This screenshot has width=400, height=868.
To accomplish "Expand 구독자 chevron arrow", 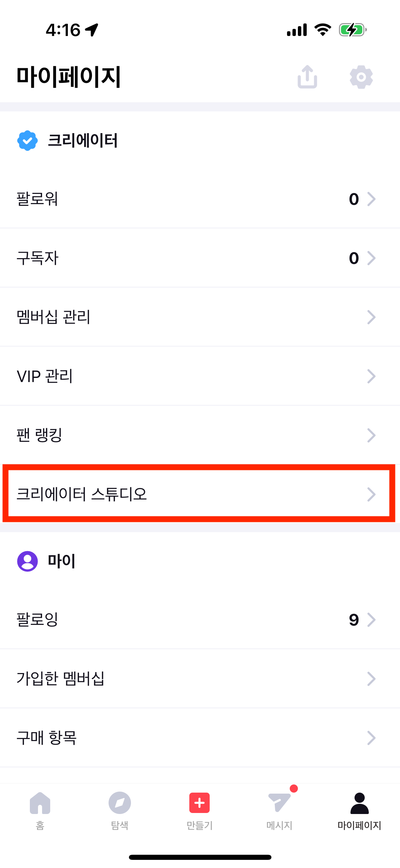I will point(372,258).
